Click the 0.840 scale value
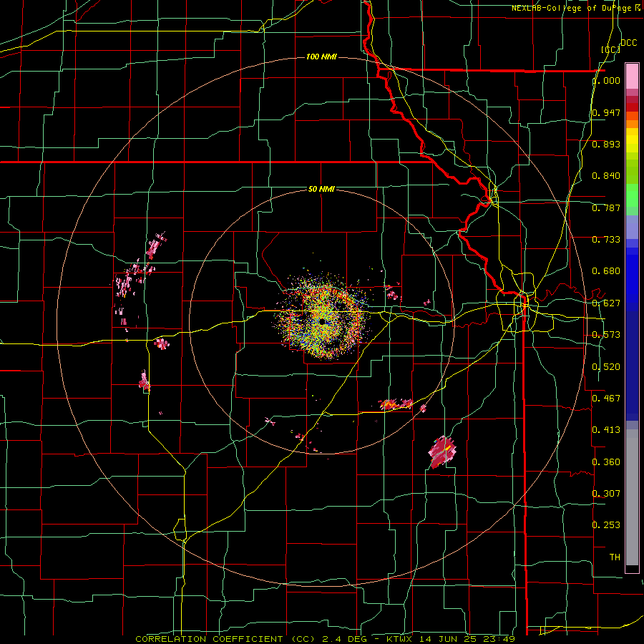Viewport: 644px width, 644px height. pos(606,176)
